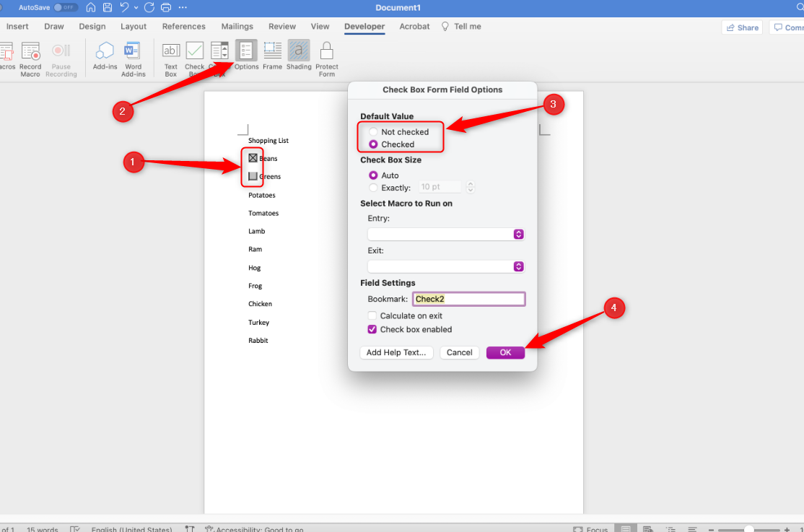
Task: Open the Entry macro dropdown
Action: pos(517,234)
